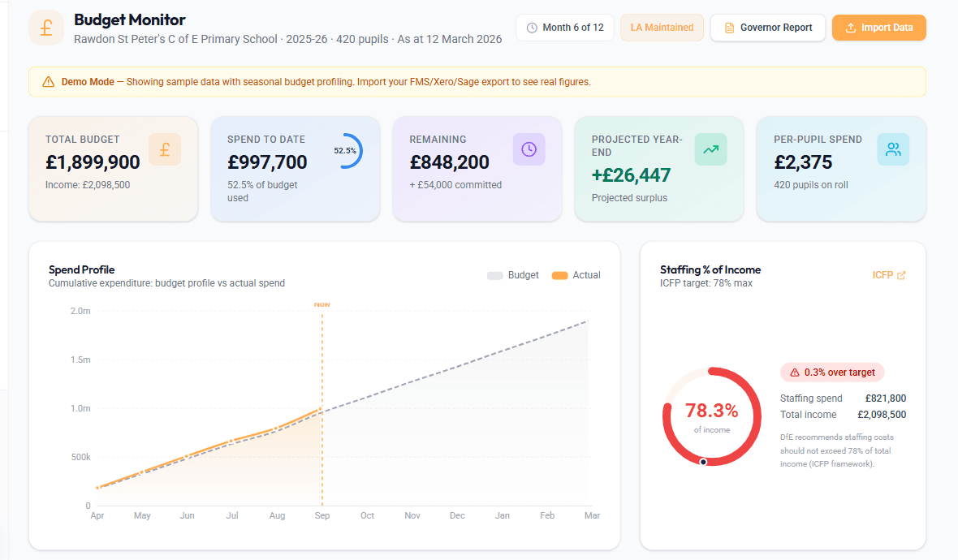Viewport: 958px width, 560px height.
Task: Click the pupils icon on Per-Pupil Spend card
Action: pyautogui.click(x=893, y=149)
